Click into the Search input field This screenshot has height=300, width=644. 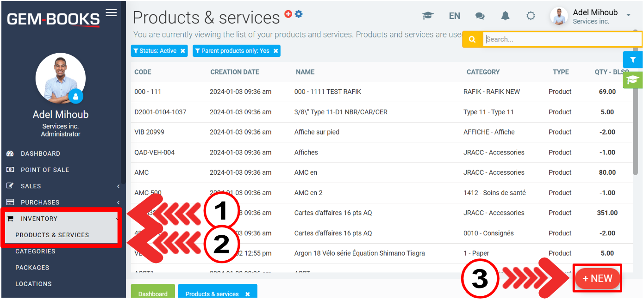click(560, 39)
